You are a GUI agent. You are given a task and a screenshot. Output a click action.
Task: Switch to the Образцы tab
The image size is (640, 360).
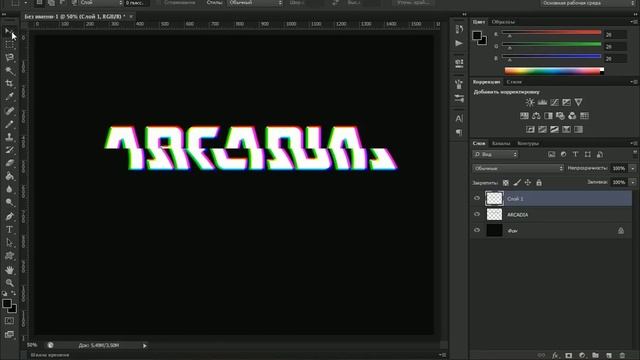point(503,22)
